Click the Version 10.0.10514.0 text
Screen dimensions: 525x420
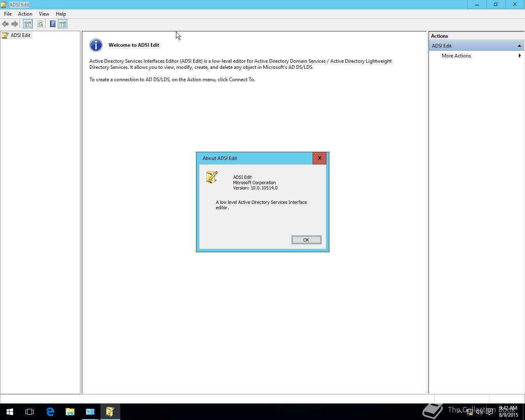(255, 188)
